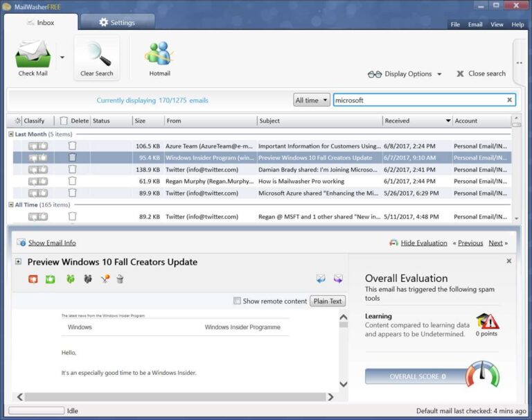Open the Hotmail account icon
Image resolution: width=532 pixels, height=420 pixels.
159,53
